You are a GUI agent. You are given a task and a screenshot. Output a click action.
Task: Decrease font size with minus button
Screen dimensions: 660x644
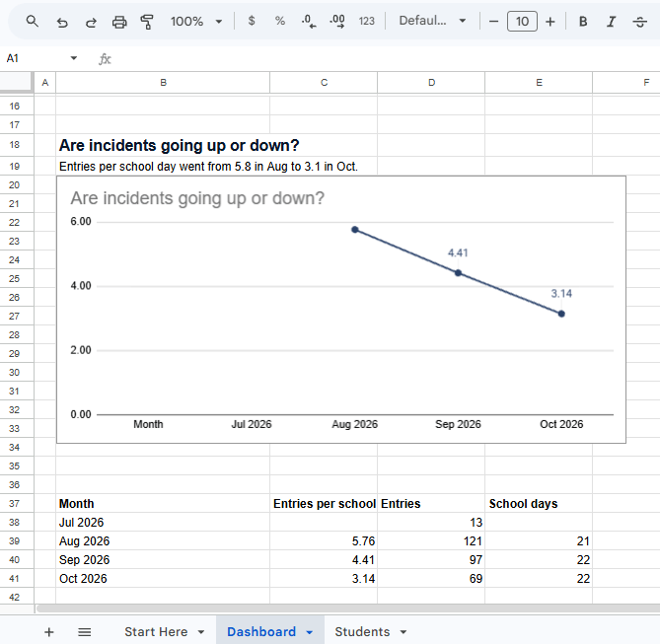coord(493,21)
